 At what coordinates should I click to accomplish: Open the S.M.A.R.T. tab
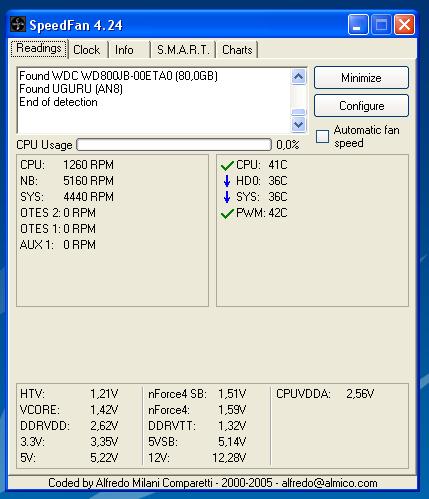pos(183,50)
